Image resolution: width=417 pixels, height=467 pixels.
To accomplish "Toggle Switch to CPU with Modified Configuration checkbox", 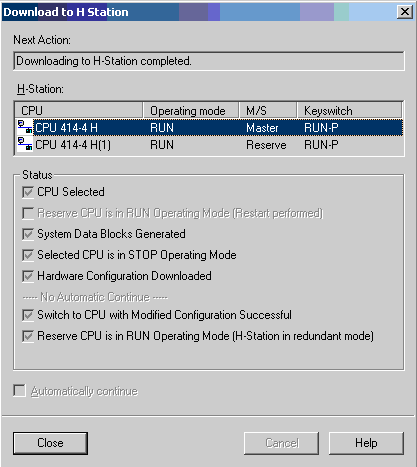I will tap(28, 315).
